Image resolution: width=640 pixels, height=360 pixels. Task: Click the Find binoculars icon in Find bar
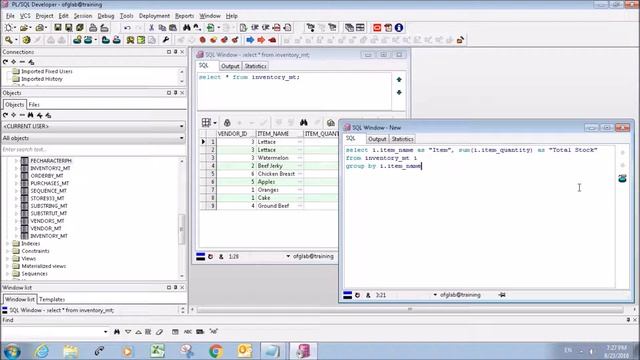pyautogui.click(x=117, y=332)
